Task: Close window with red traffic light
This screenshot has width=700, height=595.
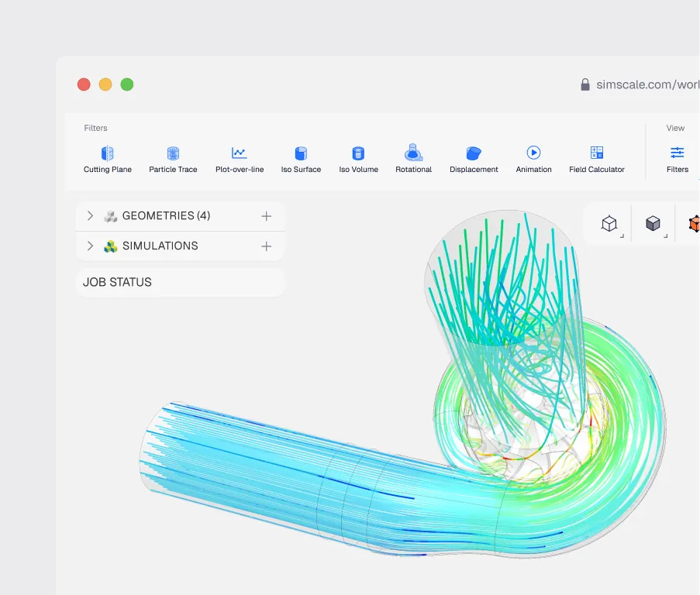Action: coord(84,84)
